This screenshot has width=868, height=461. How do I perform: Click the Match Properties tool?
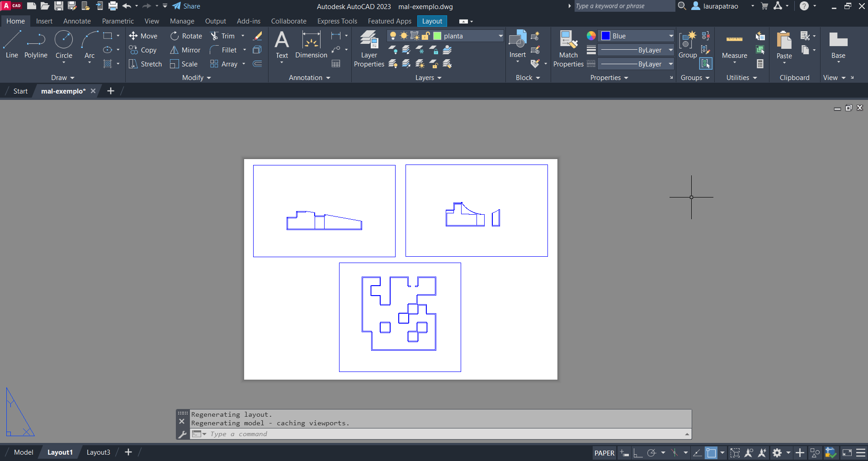click(x=568, y=49)
